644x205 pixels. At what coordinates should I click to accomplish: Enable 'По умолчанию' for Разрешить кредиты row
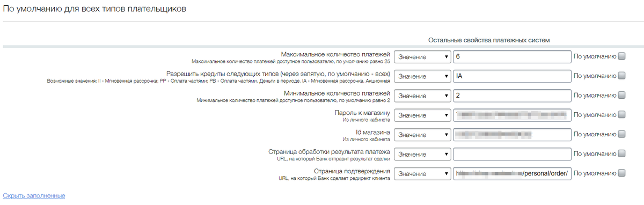(621, 76)
